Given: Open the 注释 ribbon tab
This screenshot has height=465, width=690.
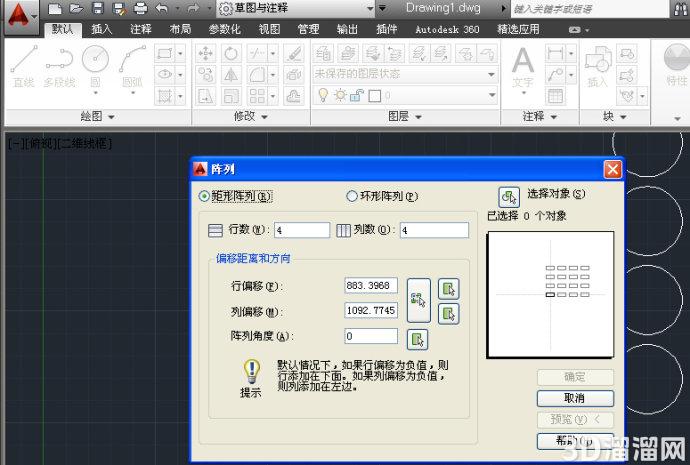Looking at the screenshot, I should 141,29.
